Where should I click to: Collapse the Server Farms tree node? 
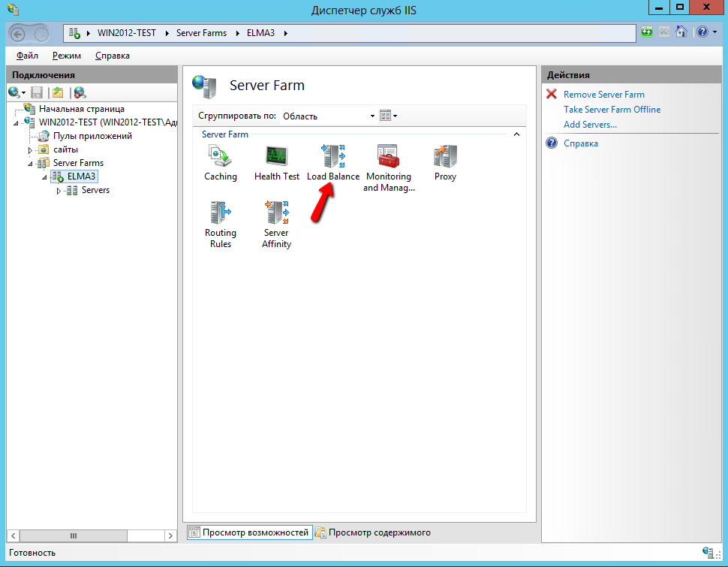(31, 163)
